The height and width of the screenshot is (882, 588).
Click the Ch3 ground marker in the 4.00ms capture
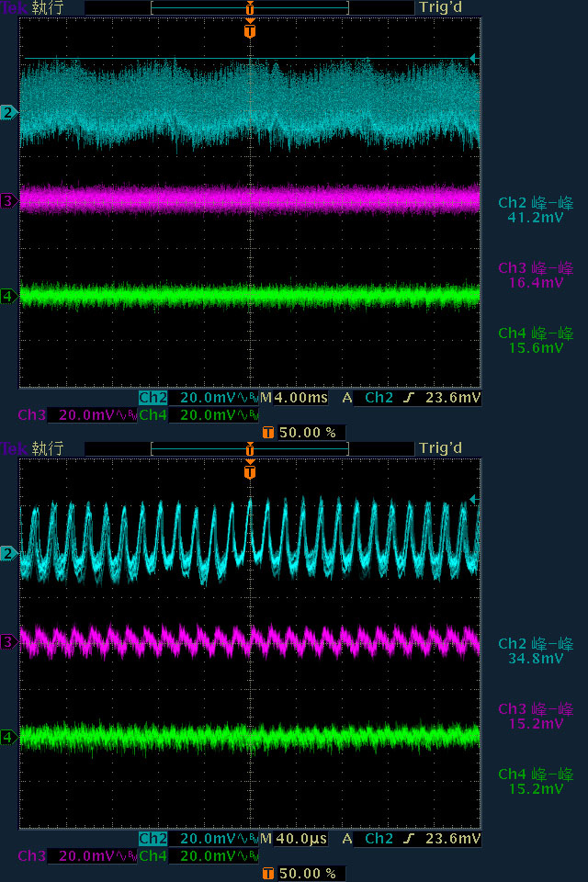click(8, 201)
